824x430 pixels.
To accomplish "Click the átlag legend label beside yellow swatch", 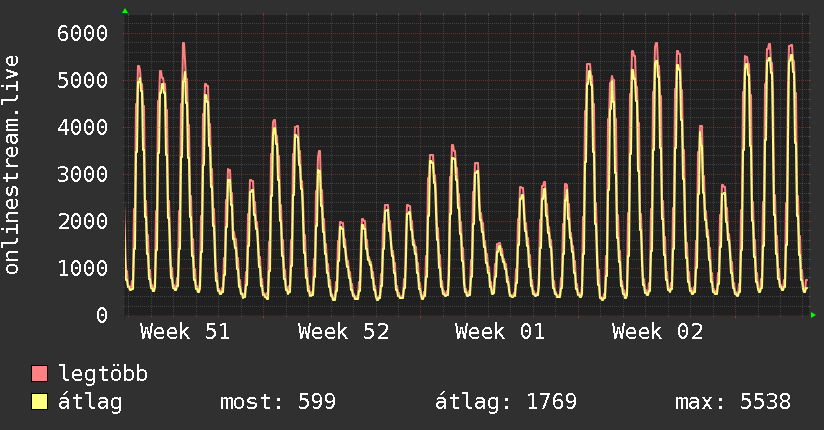I will point(90,402).
